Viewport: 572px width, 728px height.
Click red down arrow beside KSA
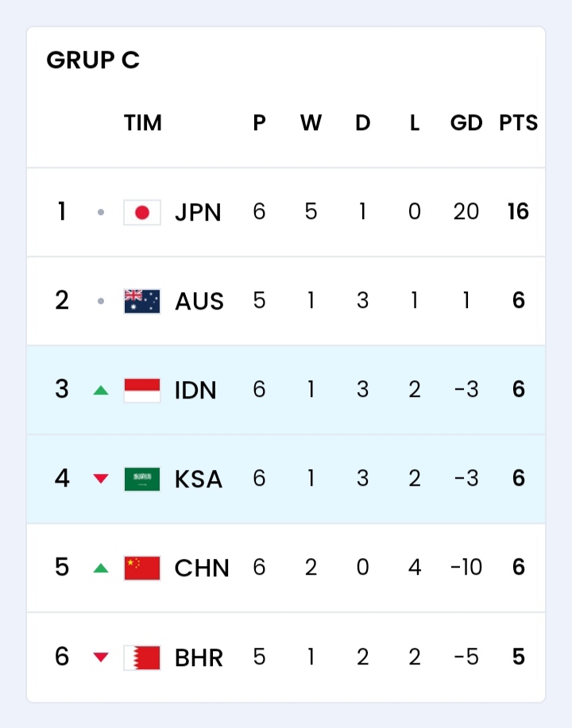(x=101, y=479)
